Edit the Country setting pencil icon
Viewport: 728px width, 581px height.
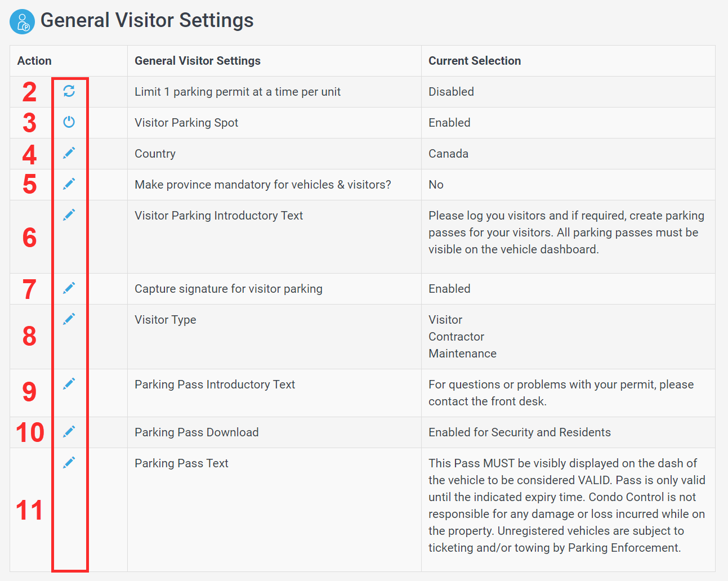click(69, 153)
